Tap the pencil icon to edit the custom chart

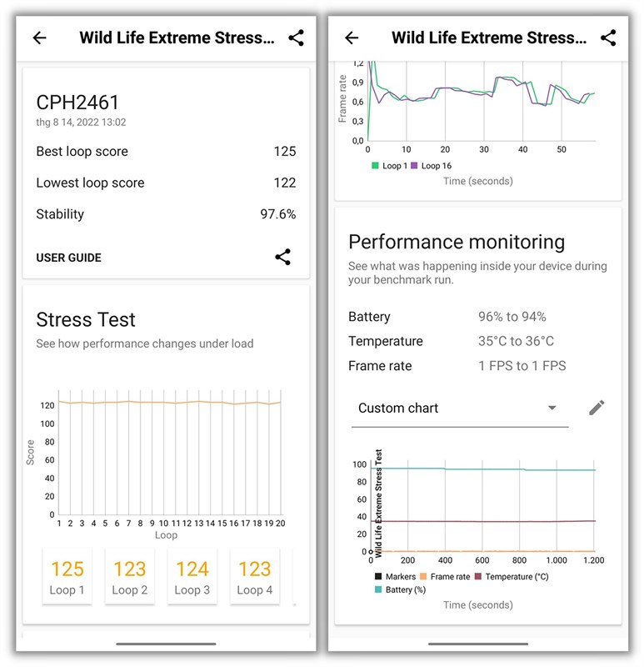[595, 408]
